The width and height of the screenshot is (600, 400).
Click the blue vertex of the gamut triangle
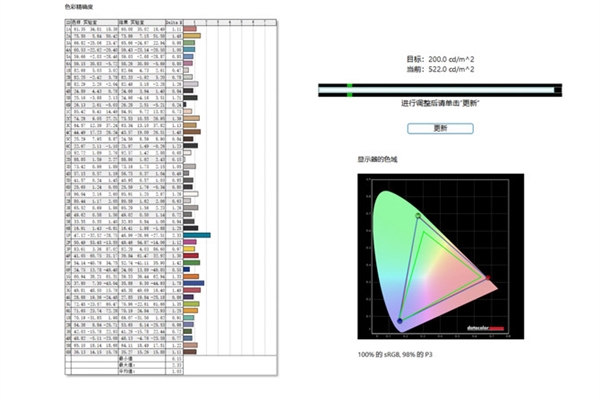coord(400,320)
